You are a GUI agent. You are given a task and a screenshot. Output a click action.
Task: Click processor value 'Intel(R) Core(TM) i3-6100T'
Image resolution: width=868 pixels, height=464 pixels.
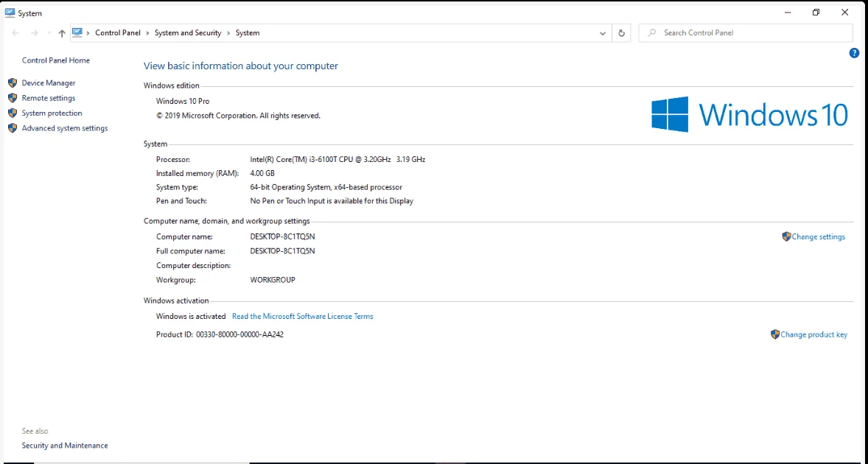point(337,159)
